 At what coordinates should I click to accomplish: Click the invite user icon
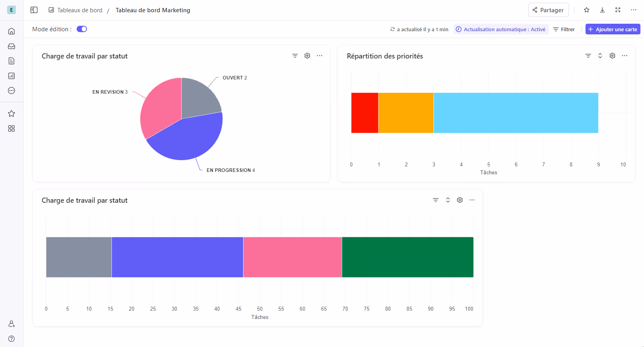coord(11,324)
